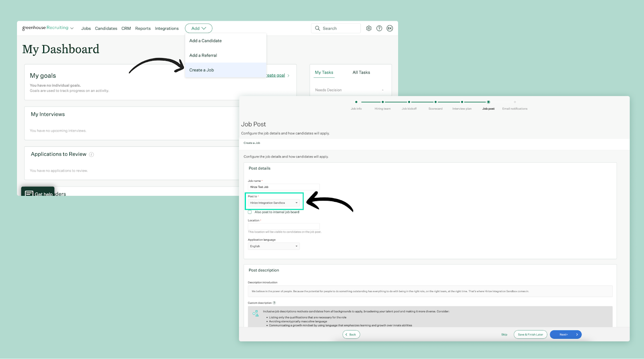Switch to the My Tasks tab
The height and width of the screenshot is (359, 644).
pos(324,73)
